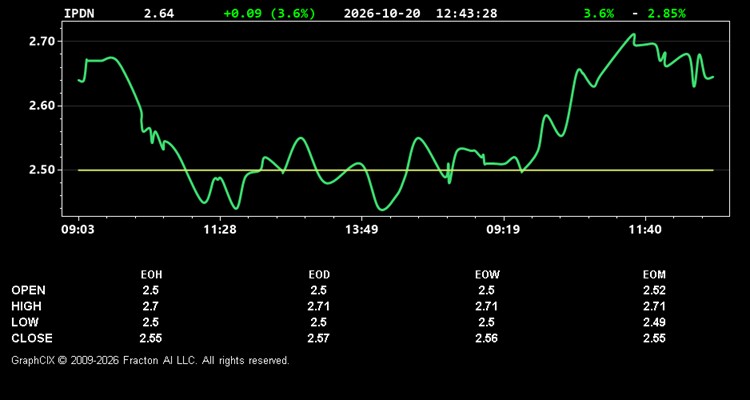The height and width of the screenshot is (400, 750).
Task: Click the timestamp 12:43:28
Action: click(x=466, y=13)
